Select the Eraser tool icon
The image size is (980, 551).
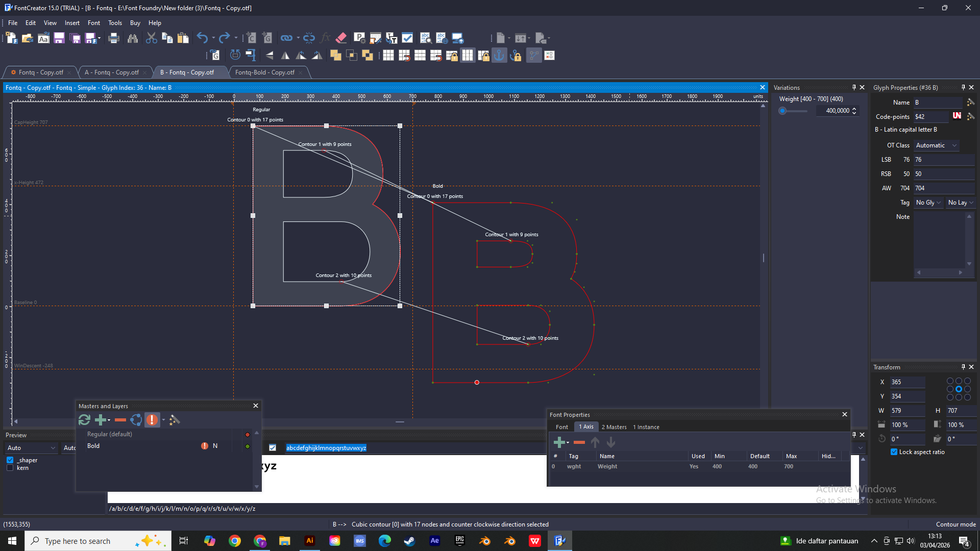(341, 38)
